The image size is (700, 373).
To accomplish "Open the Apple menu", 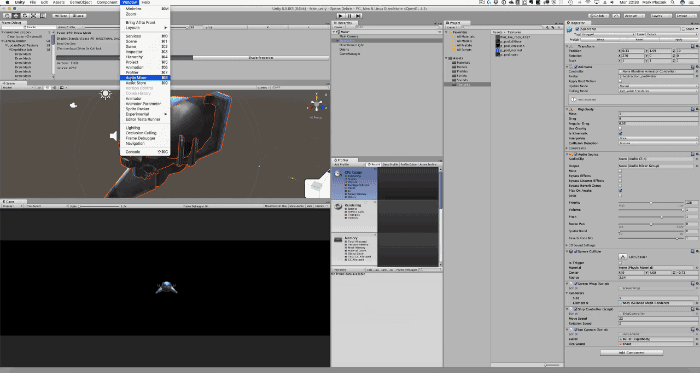I will pos(7,2).
